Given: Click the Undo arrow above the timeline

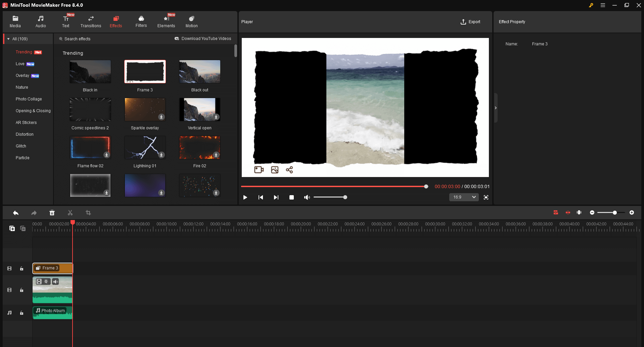Looking at the screenshot, I should [15, 213].
